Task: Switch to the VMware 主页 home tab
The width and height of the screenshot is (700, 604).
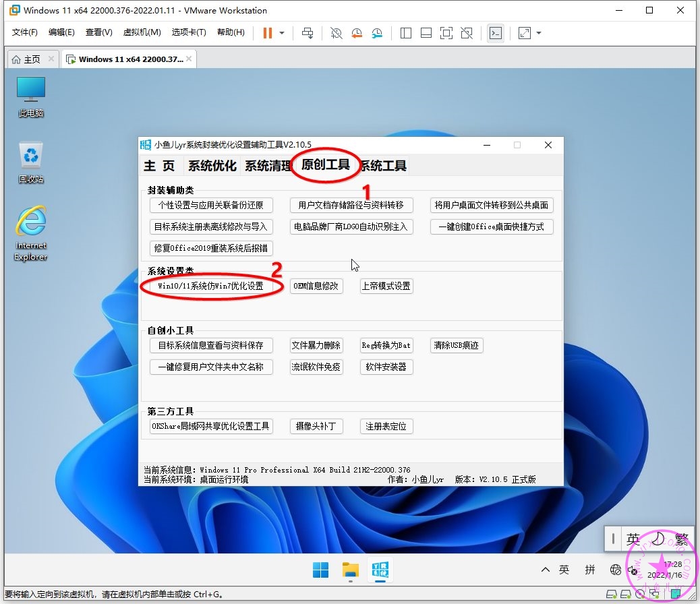Action: click(x=26, y=59)
